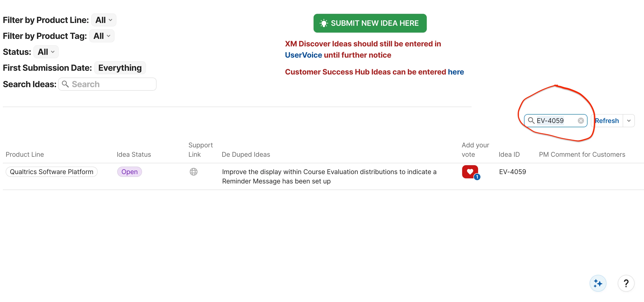The image size is (644, 302).
Task: Open First Submission Date Everything selector
Action: coord(120,68)
